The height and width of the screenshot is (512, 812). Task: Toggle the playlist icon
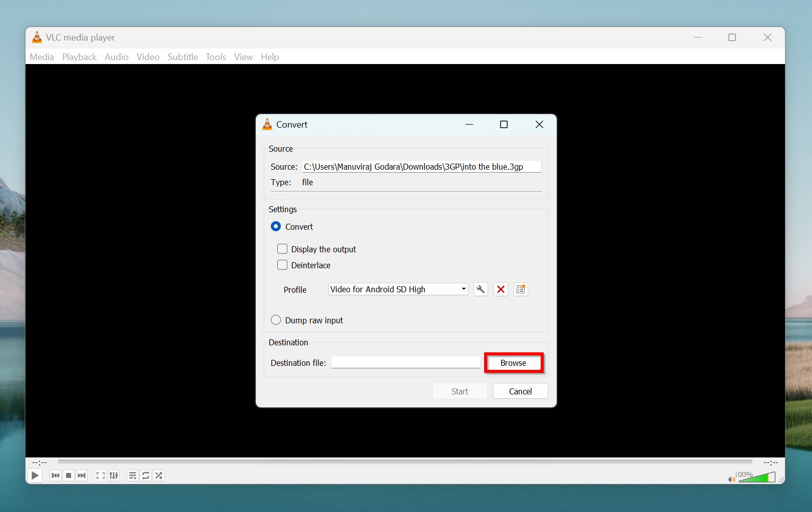133,475
